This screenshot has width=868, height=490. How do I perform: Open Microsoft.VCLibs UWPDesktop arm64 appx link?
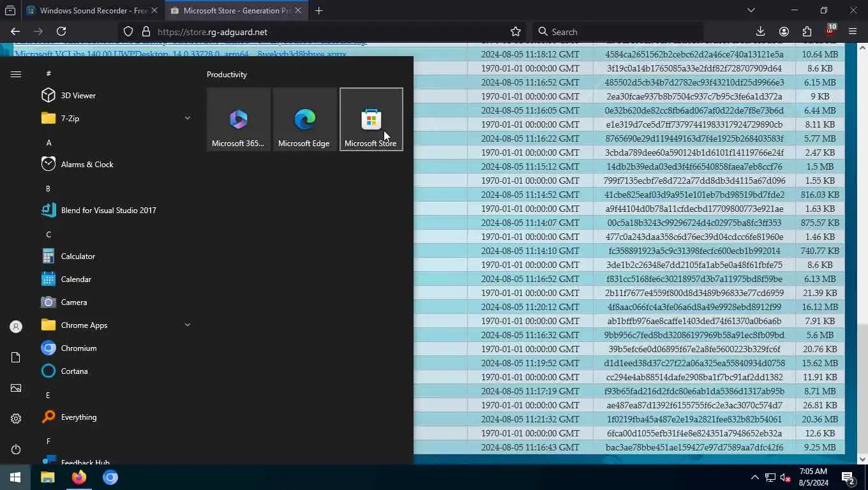tap(181, 54)
